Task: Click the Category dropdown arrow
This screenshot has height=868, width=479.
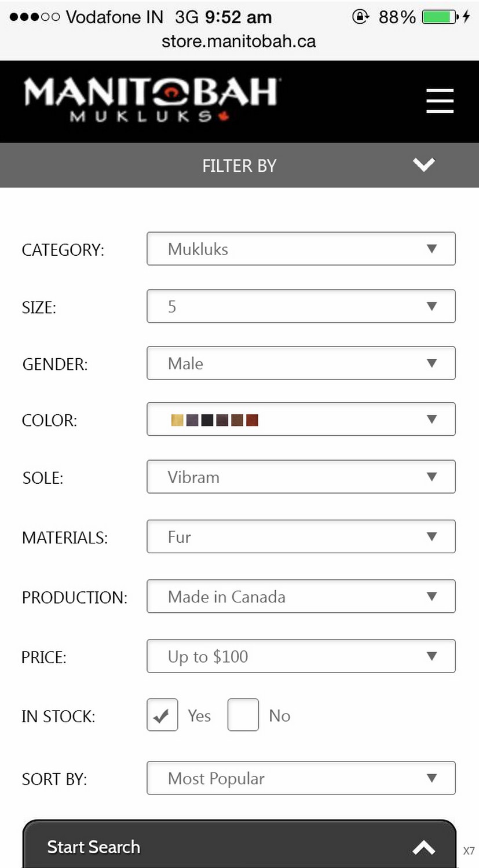Action: tap(432, 249)
